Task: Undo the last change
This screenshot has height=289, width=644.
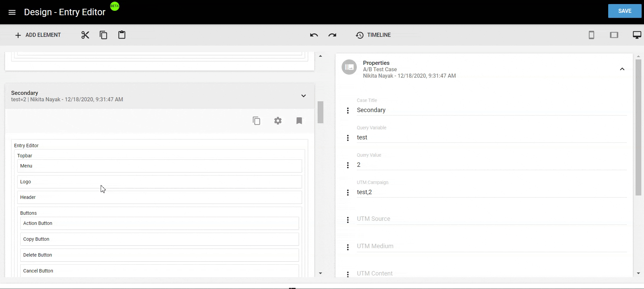Action: 314,35
